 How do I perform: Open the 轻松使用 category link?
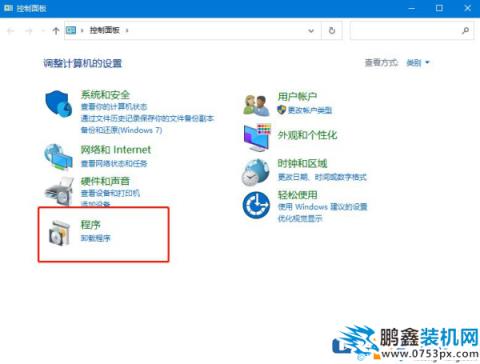[297, 195]
